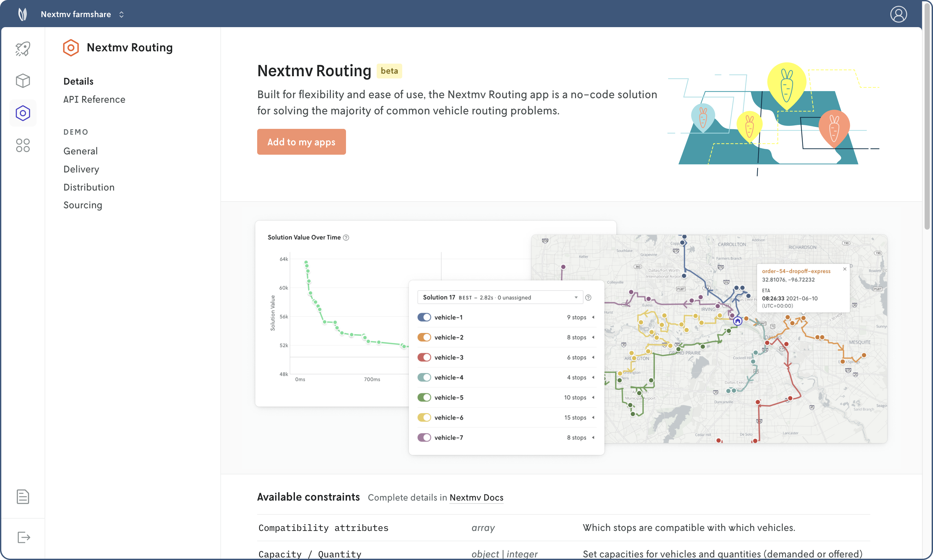
Task: Toggle vehicle-3 route visibility
Action: (424, 358)
